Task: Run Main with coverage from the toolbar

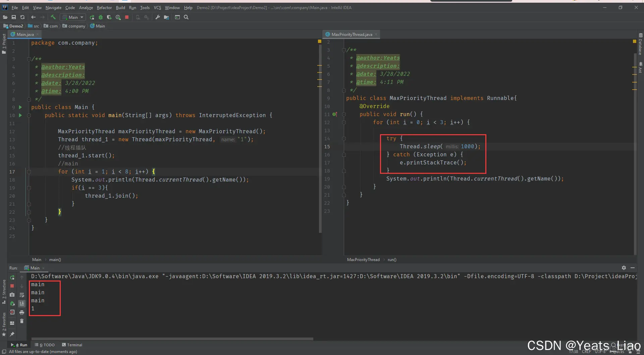Action: coord(109,17)
